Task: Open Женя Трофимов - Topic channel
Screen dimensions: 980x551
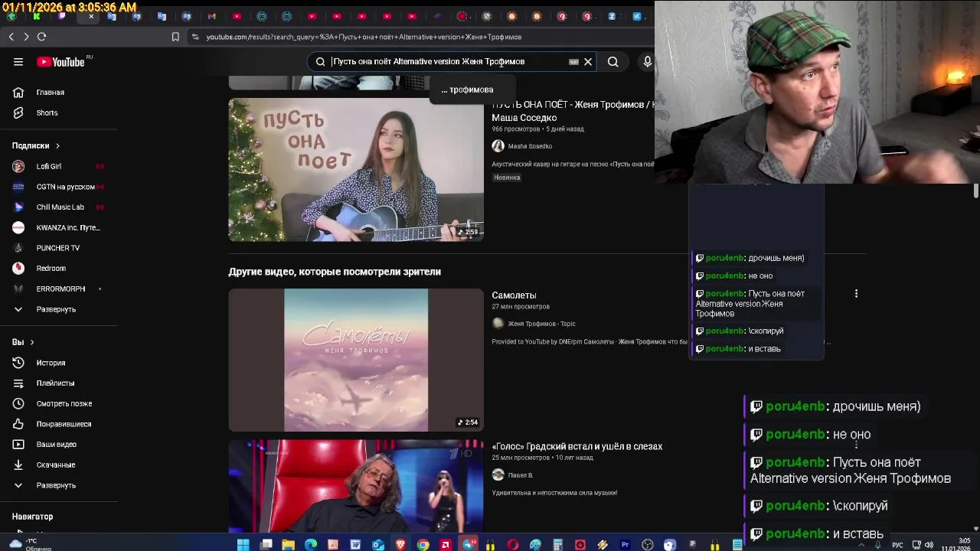Action: click(x=541, y=324)
